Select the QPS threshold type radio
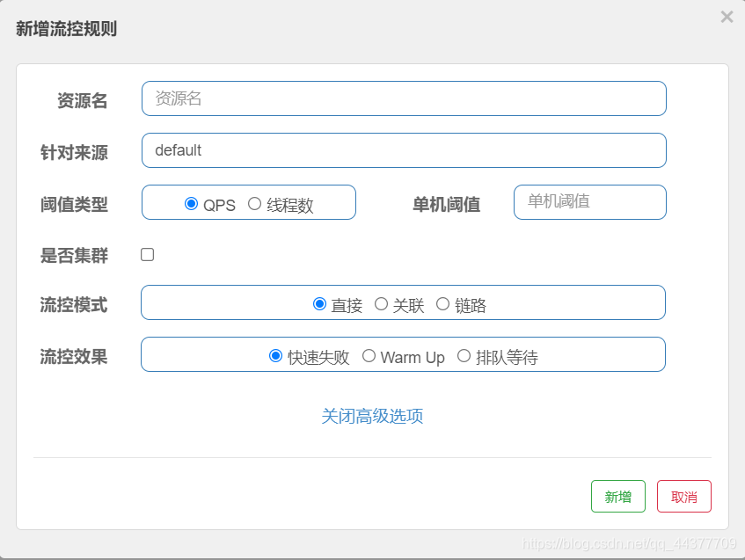Viewport: 745px width, 560px height. pyautogui.click(x=191, y=204)
